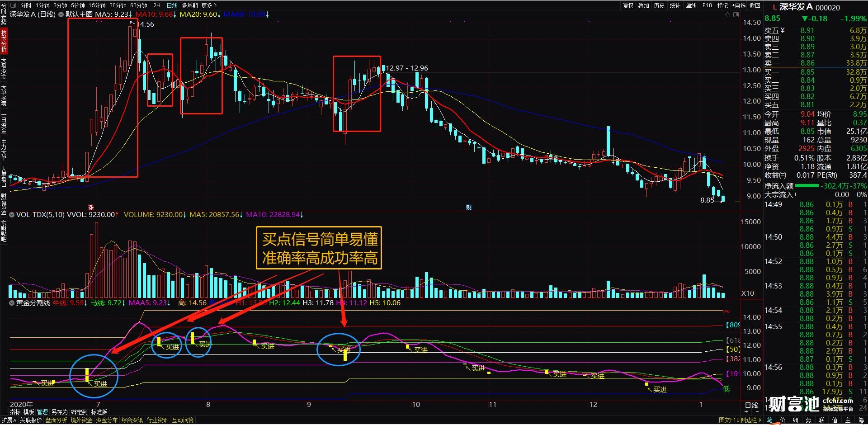Screen dimensions: 868x425
Task: Open 一日资金 in left sidebar
Action: 4,123
